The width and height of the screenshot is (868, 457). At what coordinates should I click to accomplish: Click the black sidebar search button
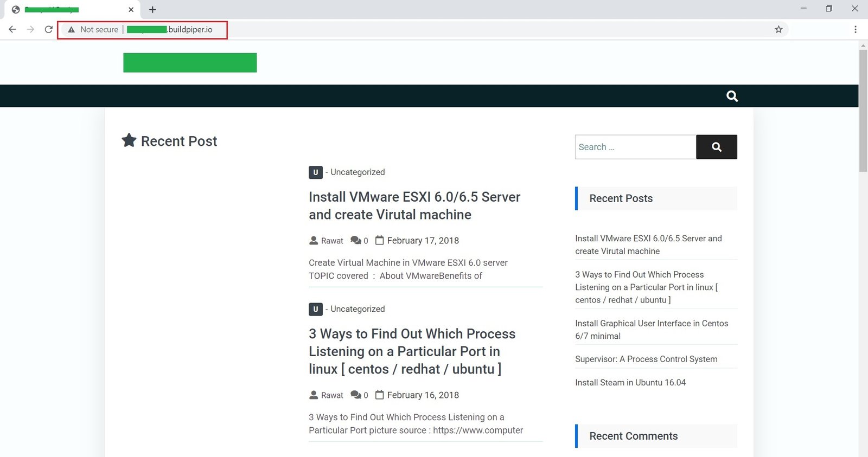(x=716, y=147)
